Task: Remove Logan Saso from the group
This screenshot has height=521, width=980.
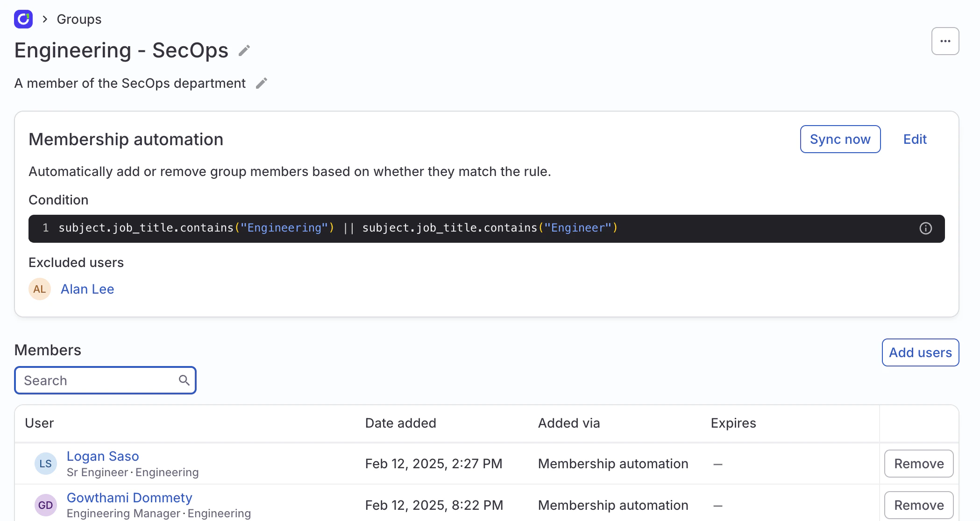Action: [918, 464]
